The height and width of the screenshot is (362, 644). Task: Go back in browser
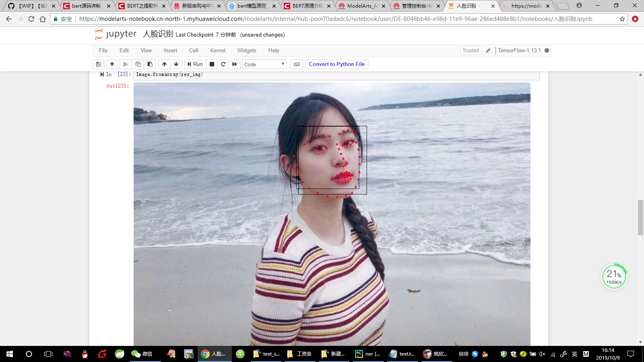pos(9,19)
